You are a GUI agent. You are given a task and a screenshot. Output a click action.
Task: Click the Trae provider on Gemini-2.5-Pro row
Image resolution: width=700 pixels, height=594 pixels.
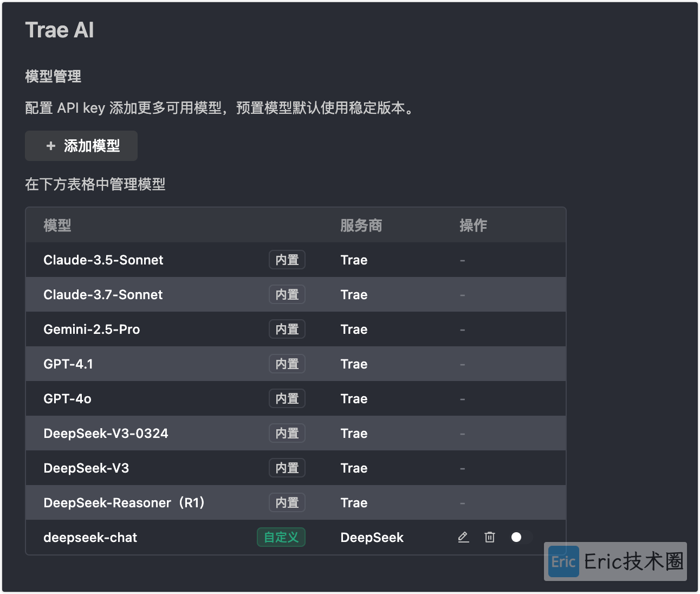point(354,330)
